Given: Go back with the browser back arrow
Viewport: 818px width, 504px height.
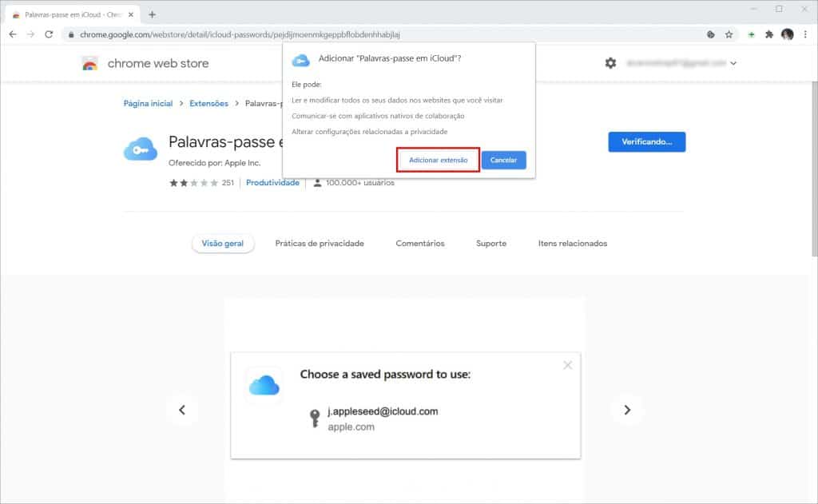Looking at the screenshot, I should pos(13,34).
